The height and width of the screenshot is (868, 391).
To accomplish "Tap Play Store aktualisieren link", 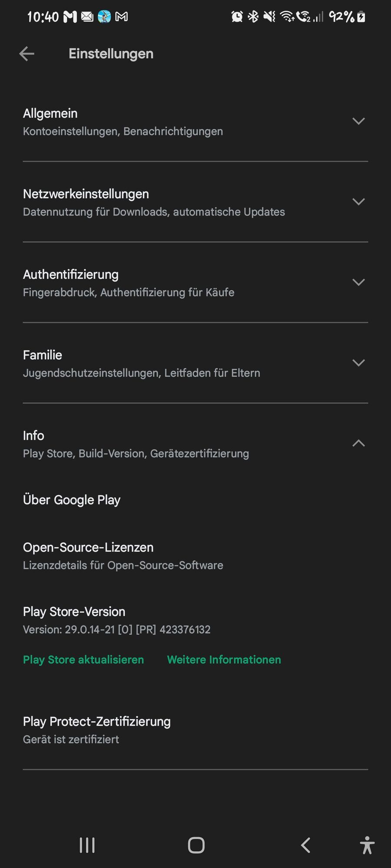I will click(83, 660).
